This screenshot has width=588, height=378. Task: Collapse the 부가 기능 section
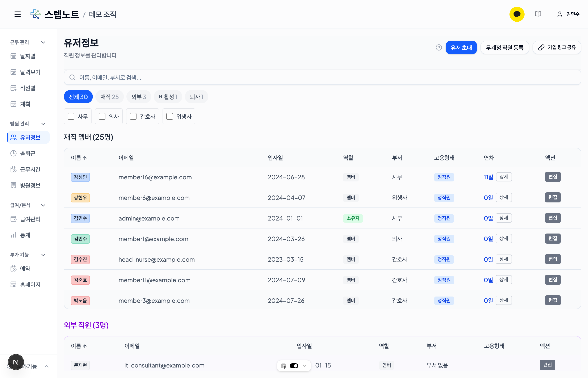(x=43, y=255)
